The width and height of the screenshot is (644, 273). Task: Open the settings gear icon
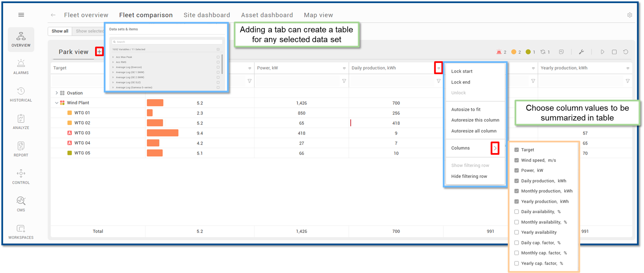click(x=630, y=15)
